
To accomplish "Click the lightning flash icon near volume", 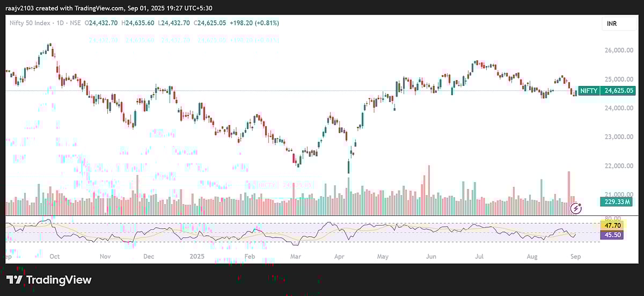I will [576, 207].
